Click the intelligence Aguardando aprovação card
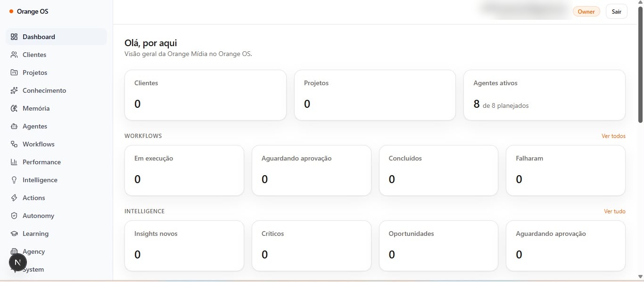The image size is (644, 282). pyautogui.click(x=566, y=246)
